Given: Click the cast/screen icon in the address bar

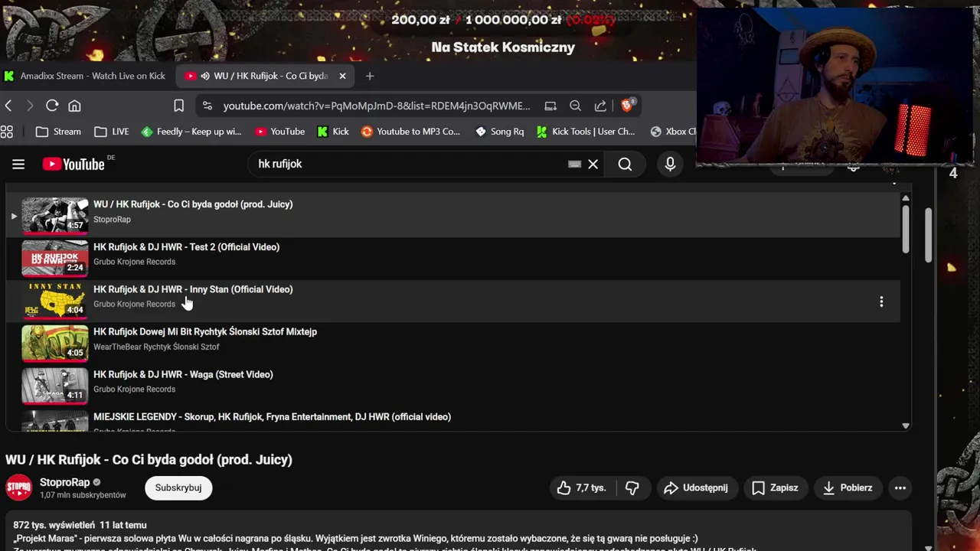Looking at the screenshot, I should point(550,106).
